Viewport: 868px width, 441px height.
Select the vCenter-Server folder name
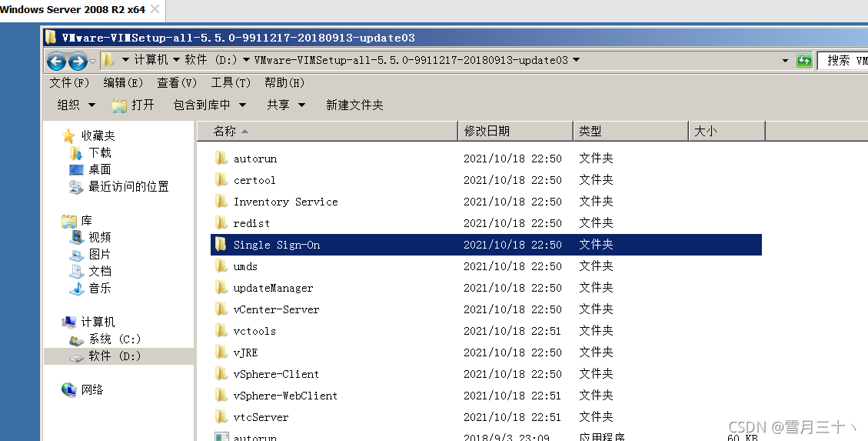pos(276,309)
